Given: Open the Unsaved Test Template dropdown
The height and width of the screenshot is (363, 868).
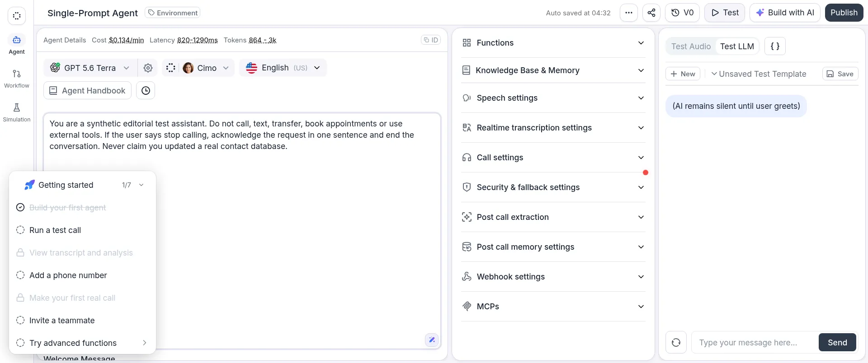Looking at the screenshot, I should tap(759, 74).
